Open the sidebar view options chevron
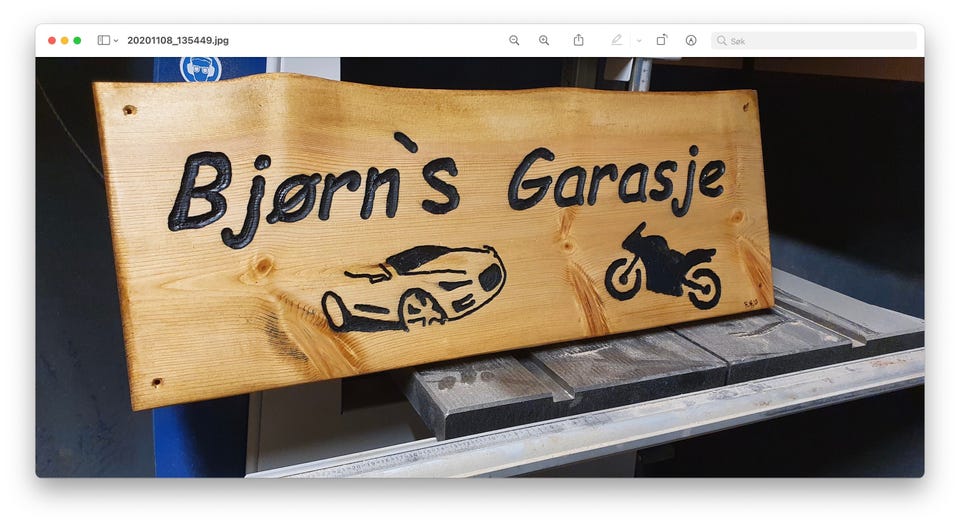 tap(116, 41)
